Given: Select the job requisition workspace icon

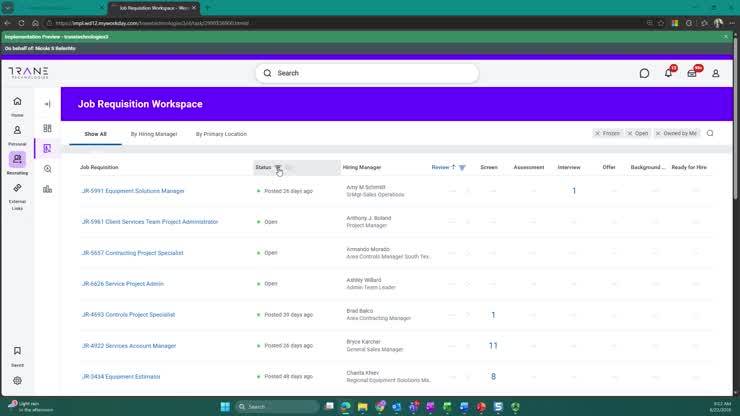Looking at the screenshot, I should click(x=47, y=148).
